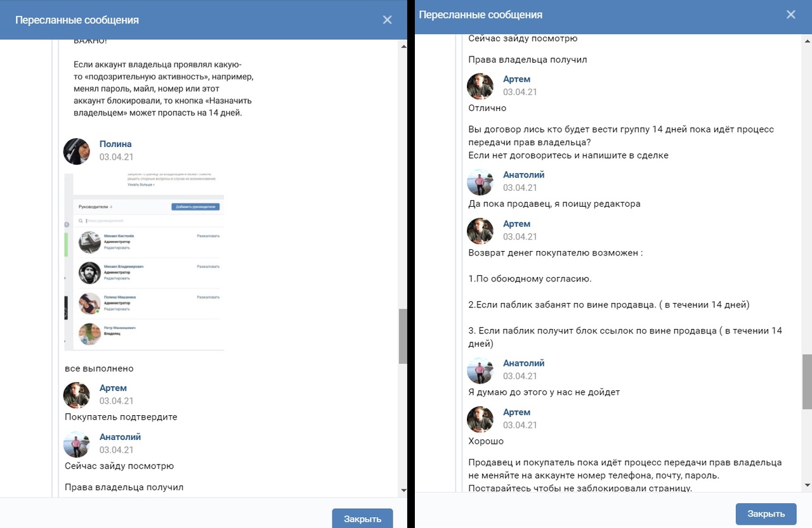Image resolution: width=812 pixels, height=528 pixels.
Task: Open Полина's profile avatar
Action: (x=77, y=151)
